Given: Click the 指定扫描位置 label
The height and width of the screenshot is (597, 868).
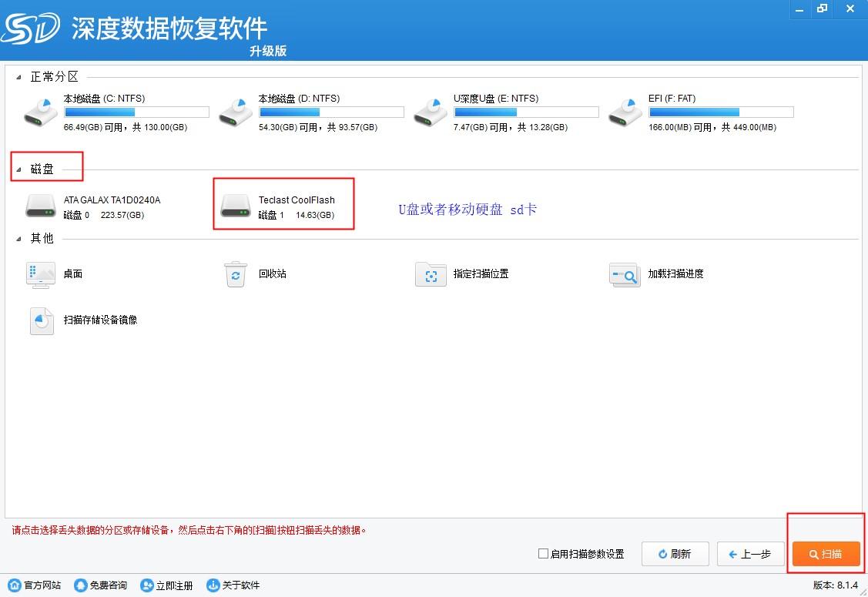Looking at the screenshot, I should pos(481,273).
